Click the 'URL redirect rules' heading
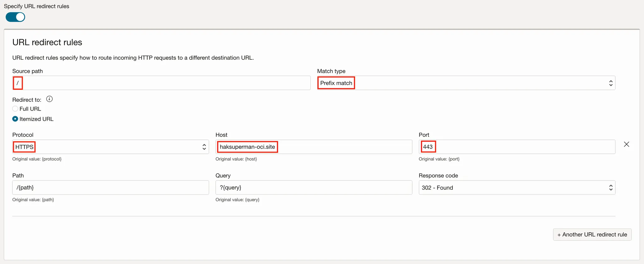 (x=47, y=42)
